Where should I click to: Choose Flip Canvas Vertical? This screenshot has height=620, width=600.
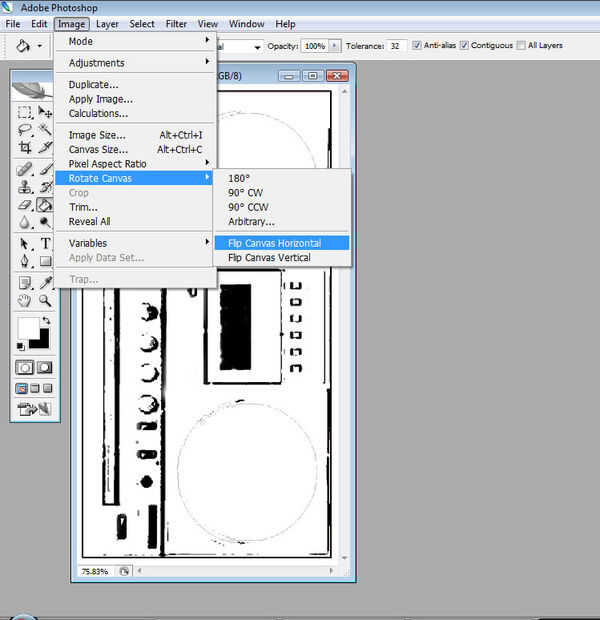click(x=282, y=257)
